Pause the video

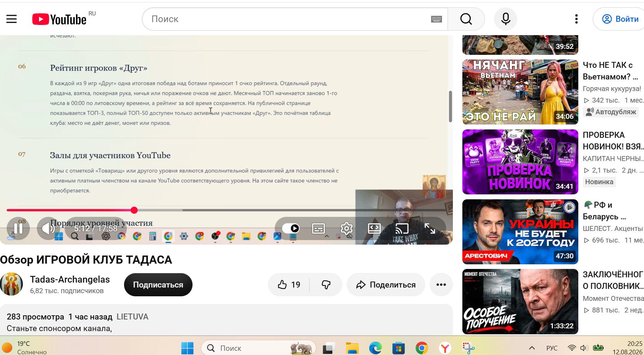click(x=18, y=228)
